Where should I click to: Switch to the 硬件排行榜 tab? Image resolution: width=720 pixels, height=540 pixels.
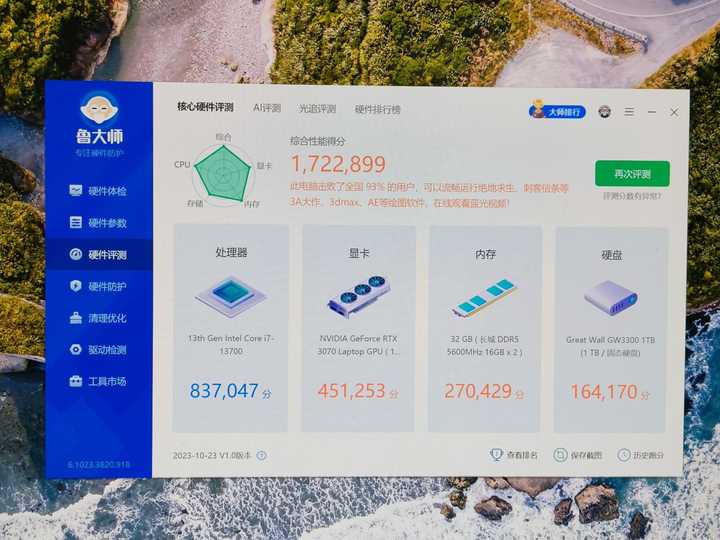[377, 109]
